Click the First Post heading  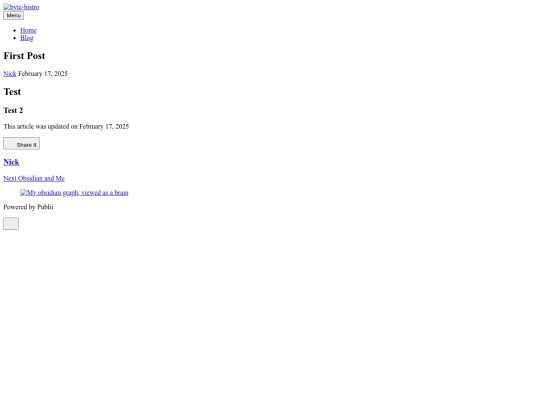(x=24, y=56)
